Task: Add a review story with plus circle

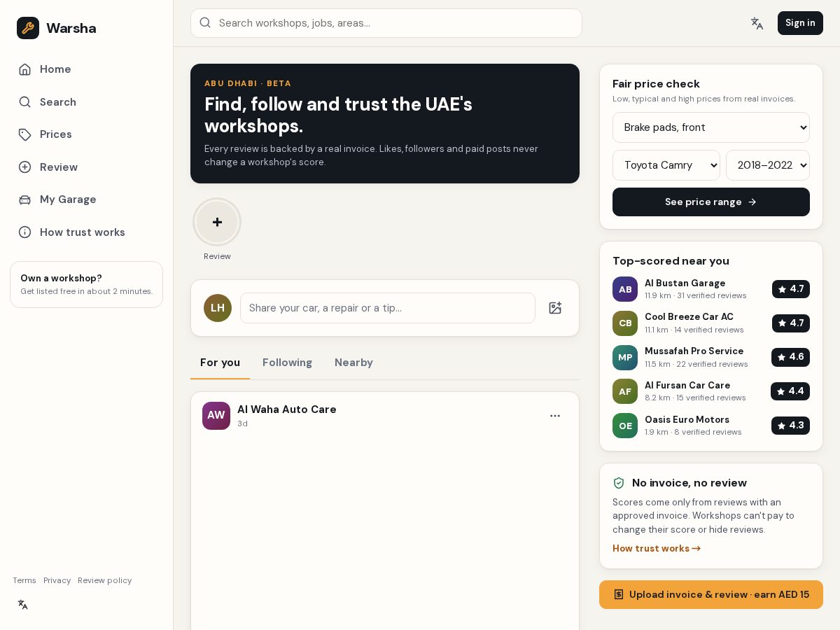Action: pos(217,222)
